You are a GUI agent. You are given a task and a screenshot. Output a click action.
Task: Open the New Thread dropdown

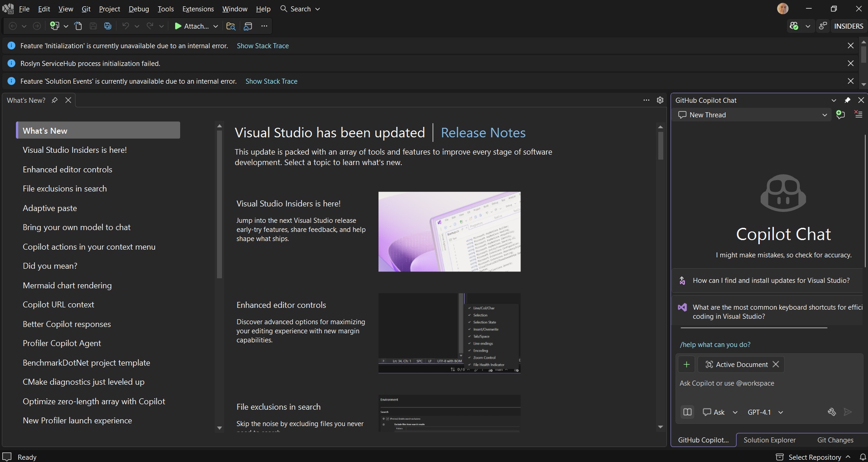[x=824, y=115]
